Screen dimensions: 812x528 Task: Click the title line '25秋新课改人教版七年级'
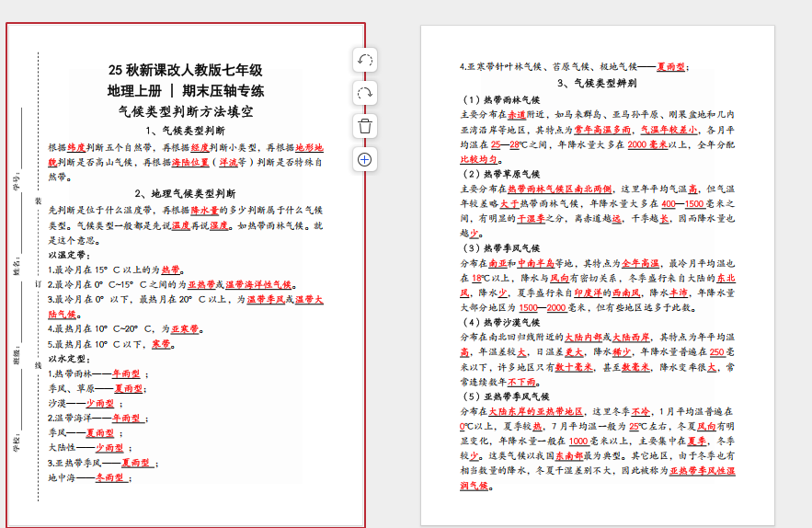point(185,71)
